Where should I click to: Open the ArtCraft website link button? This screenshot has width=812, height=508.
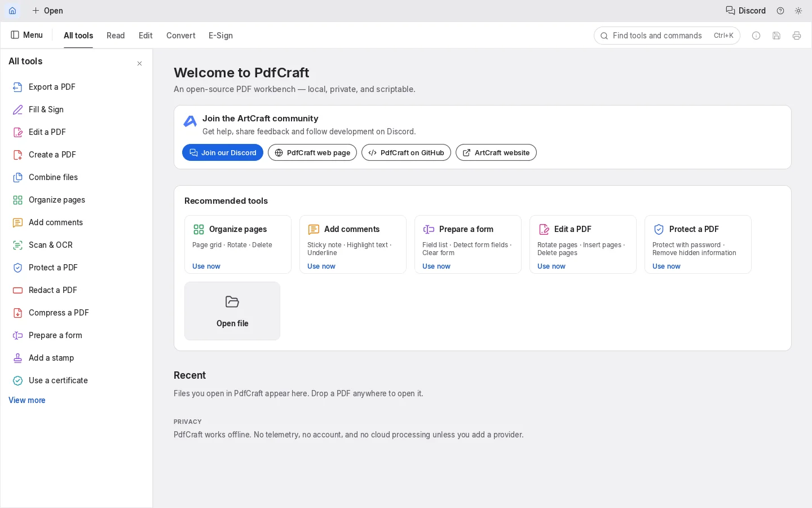tap(496, 153)
